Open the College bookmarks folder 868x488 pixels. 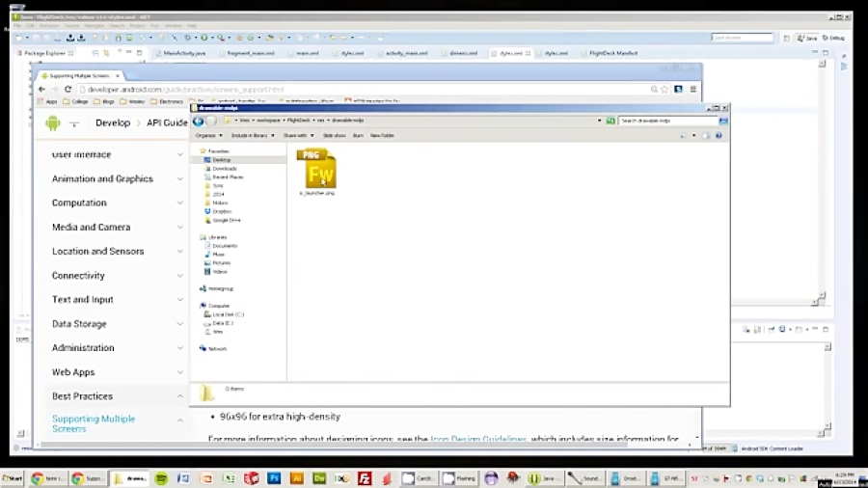(76, 102)
